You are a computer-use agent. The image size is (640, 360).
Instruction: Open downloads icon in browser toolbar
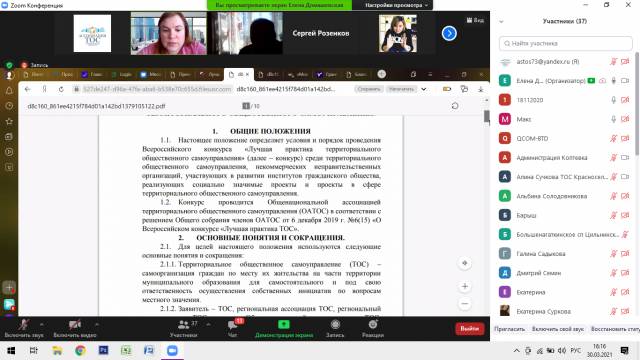481,89
